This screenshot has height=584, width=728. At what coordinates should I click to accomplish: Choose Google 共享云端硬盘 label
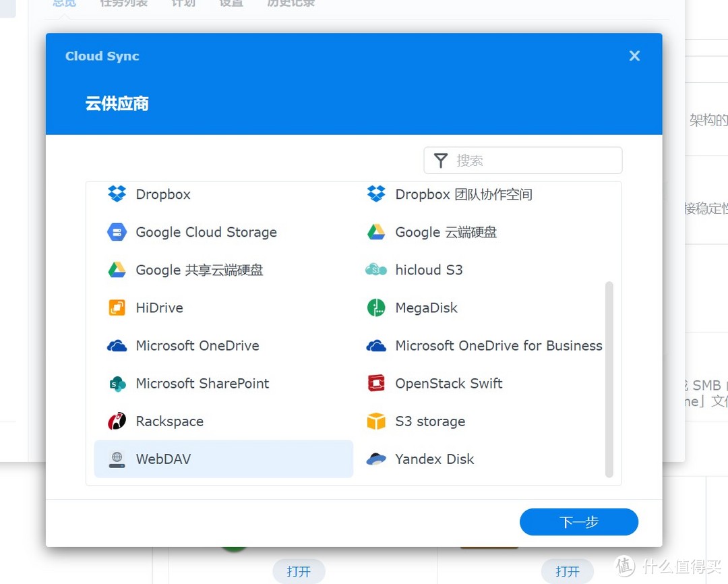(x=199, y=270)
